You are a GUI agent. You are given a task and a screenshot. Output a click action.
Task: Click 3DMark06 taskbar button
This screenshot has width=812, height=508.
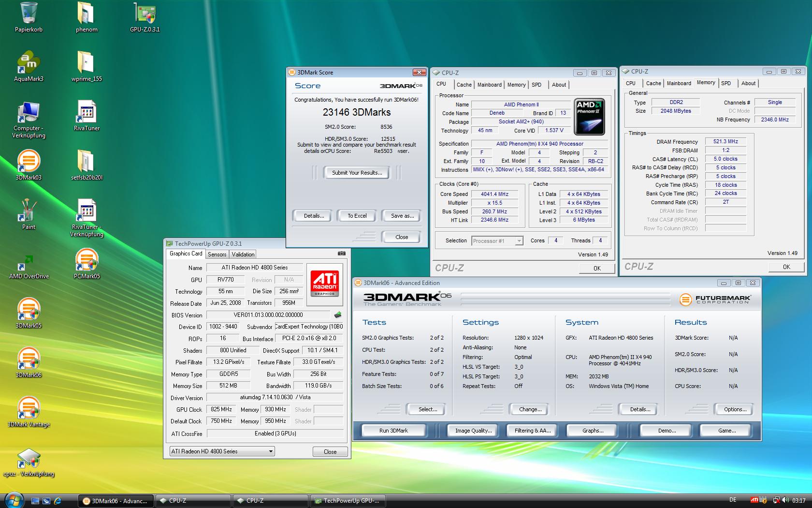click(116, 501)
